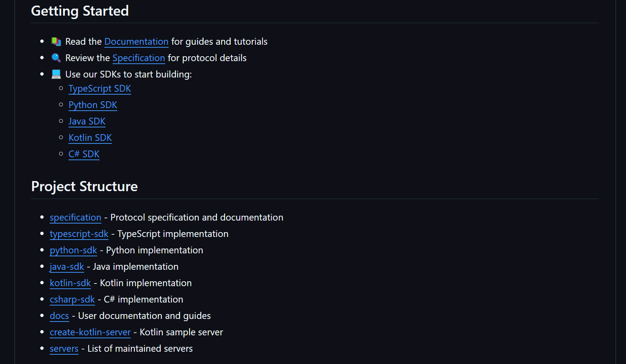Click the laptop emoji icon
Image resolution: width=626 pixels, height=364 pixels.
click(x=56, y=74)
